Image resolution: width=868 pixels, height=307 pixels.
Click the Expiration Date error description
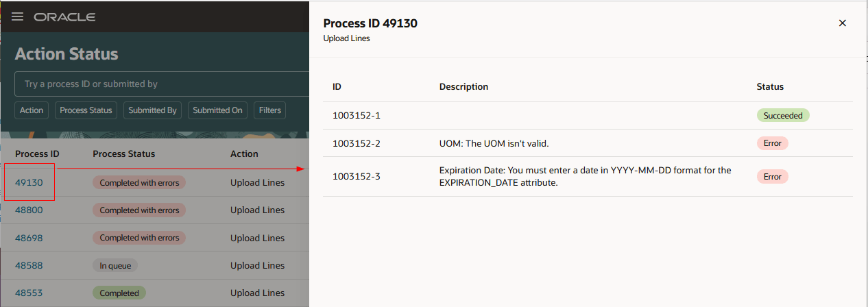pos(586,176)
